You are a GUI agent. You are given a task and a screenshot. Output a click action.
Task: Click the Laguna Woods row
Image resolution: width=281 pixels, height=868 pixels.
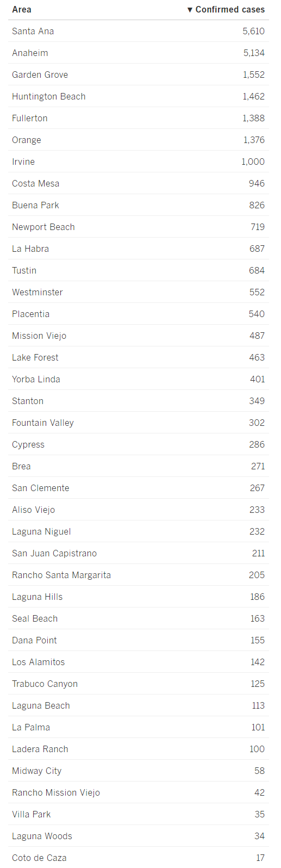139,836
